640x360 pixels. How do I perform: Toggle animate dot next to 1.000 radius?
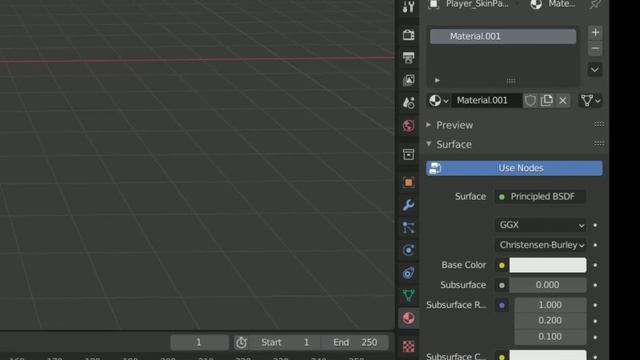(595, 305)
